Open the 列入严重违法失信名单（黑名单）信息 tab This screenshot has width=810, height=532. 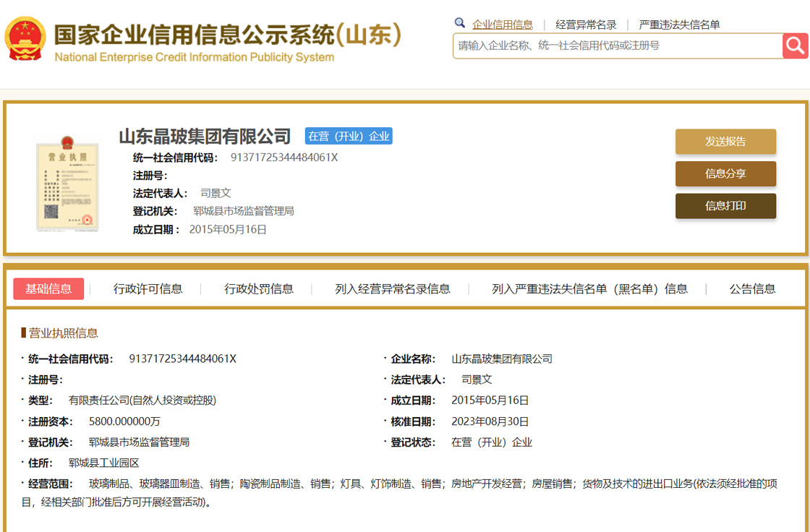(589, 288)
